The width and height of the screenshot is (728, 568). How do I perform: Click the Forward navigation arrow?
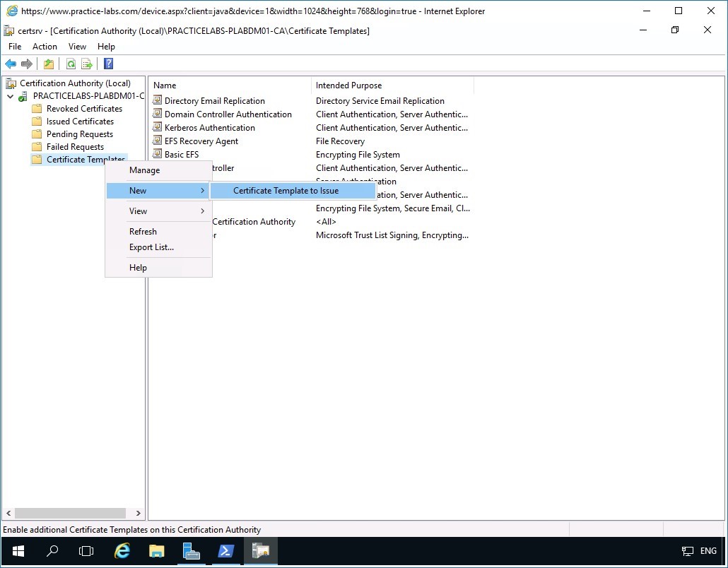(25, 64)
